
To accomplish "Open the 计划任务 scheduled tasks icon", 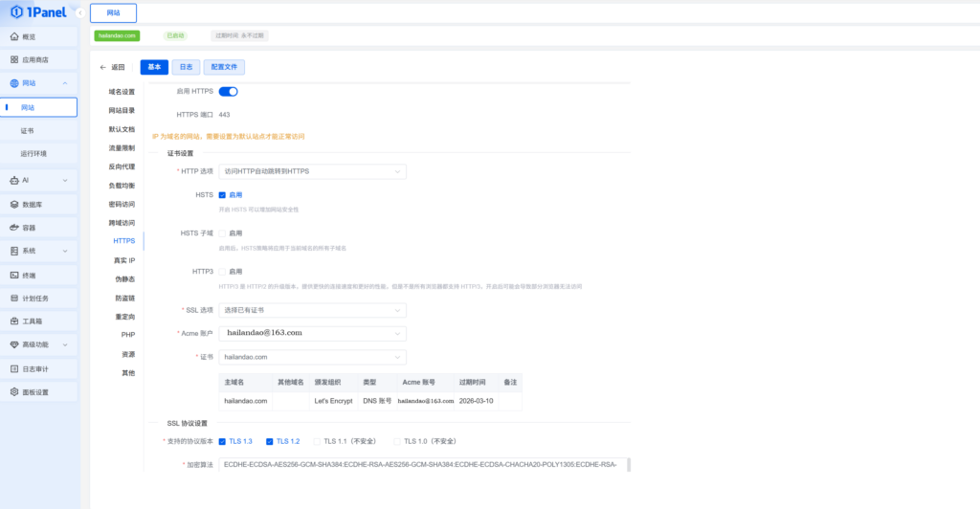I will (14, 299).
